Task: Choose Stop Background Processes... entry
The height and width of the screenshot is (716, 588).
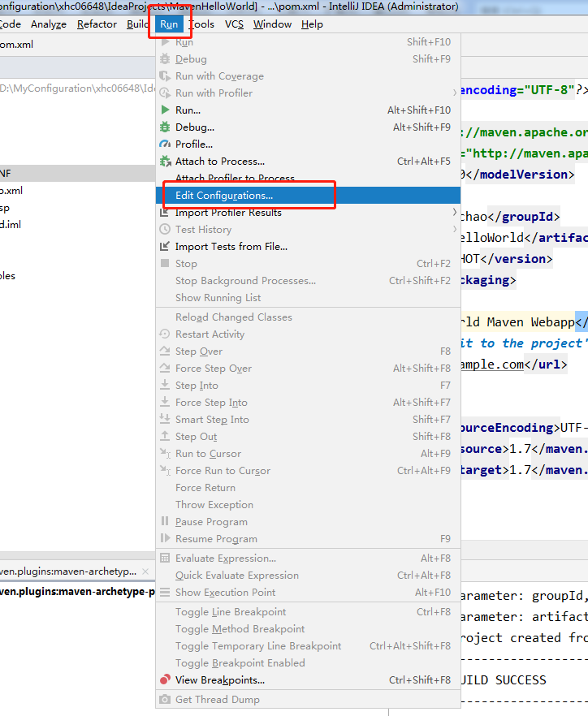Action: 308,280
